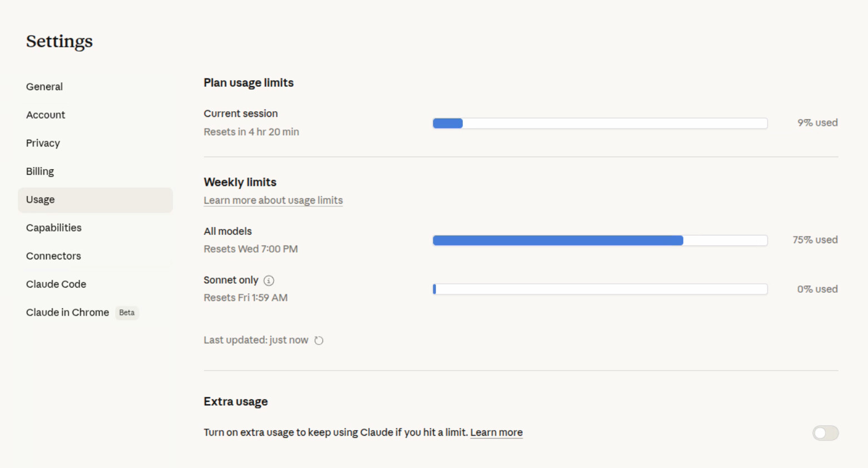Screen dimensions: 868x468
Task: Select the Usage tab in sidebar
Action: (96, 200)
